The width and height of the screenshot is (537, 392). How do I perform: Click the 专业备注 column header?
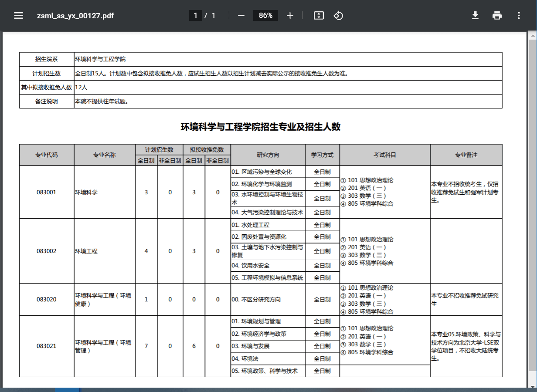[466, 155]
